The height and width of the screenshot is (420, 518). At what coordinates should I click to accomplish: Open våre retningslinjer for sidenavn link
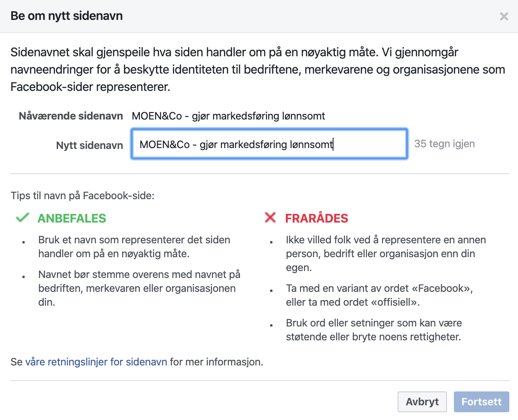[x=96, y=362]
